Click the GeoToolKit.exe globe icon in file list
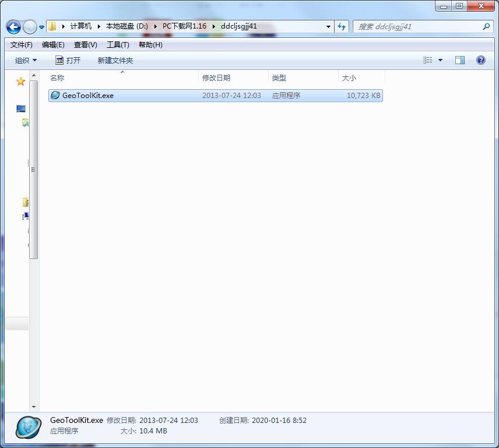The height and width of the screenshot is (448, 499). click(x=55, y=95)
